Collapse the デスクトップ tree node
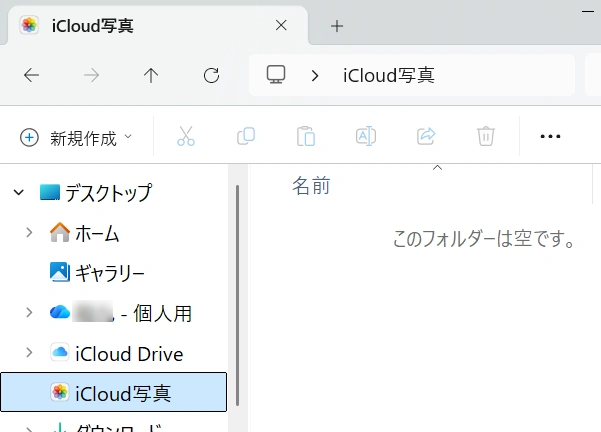 pyautogui.click(x=18, y=192)
